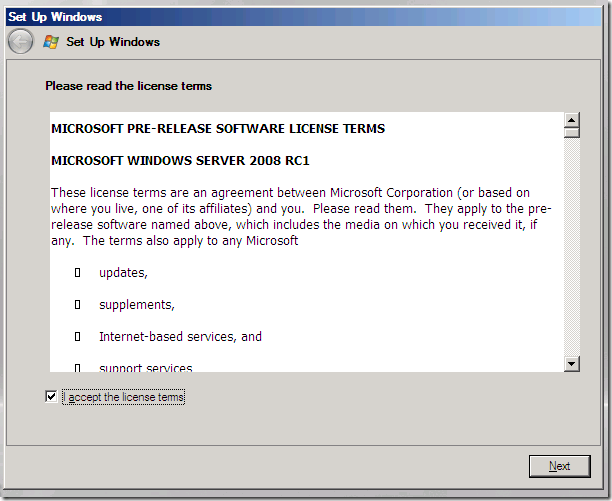Click the 'MICROSOFT PRE-RELEASE SOFTWARE LICENSE TERMS' heading
The image size is (612, 501).
[x=217, y=129]
